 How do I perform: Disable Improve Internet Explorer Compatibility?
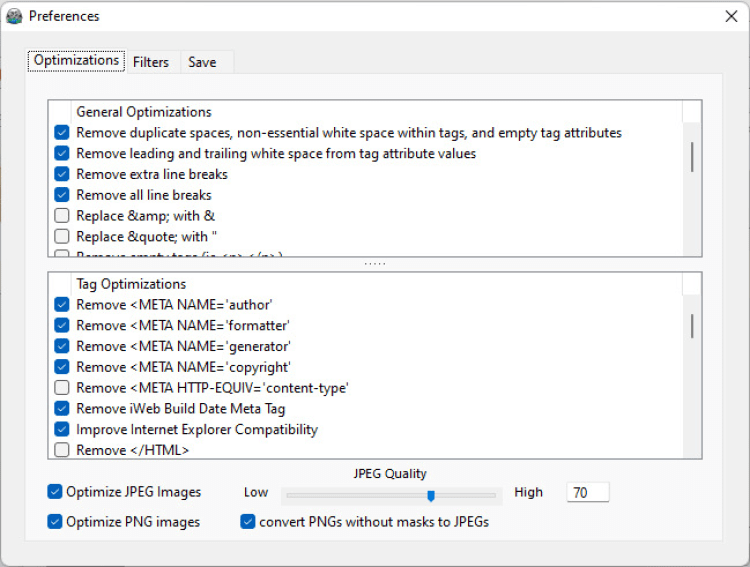point(62,430)
